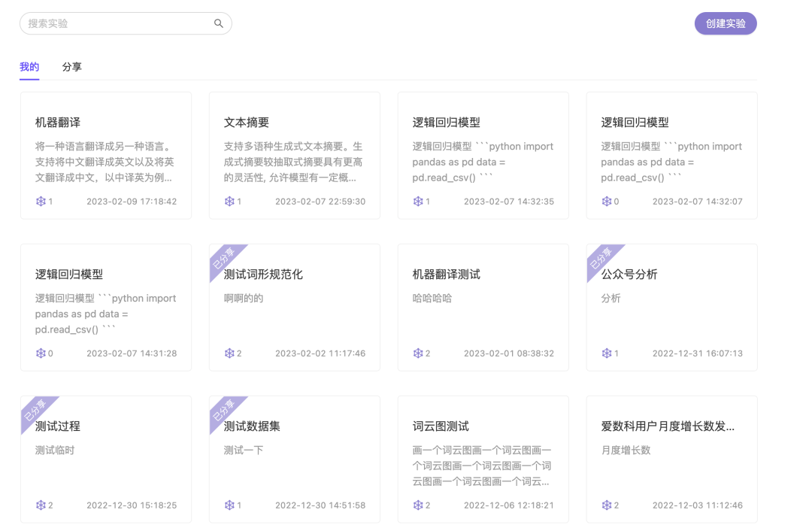This screenshot has width=812, height=531.
Task: Click the timestamp 2022-12-30 15:18:25
Action: point(132,505)
